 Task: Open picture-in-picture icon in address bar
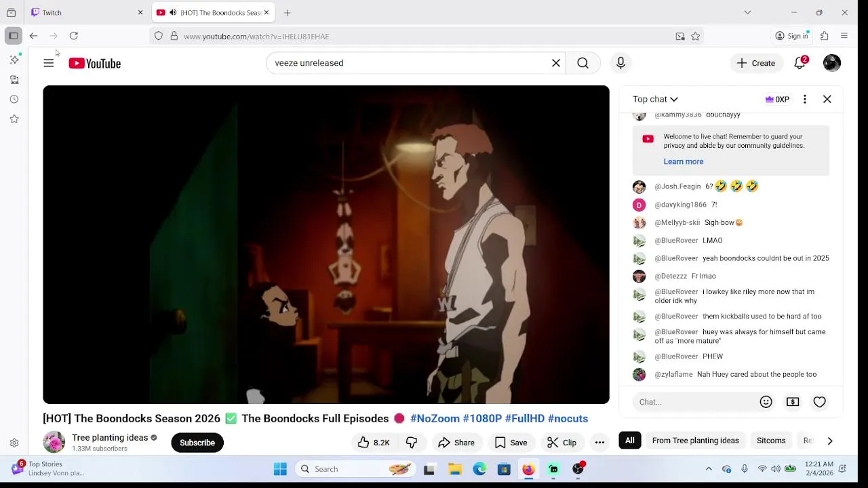(680, 37)
